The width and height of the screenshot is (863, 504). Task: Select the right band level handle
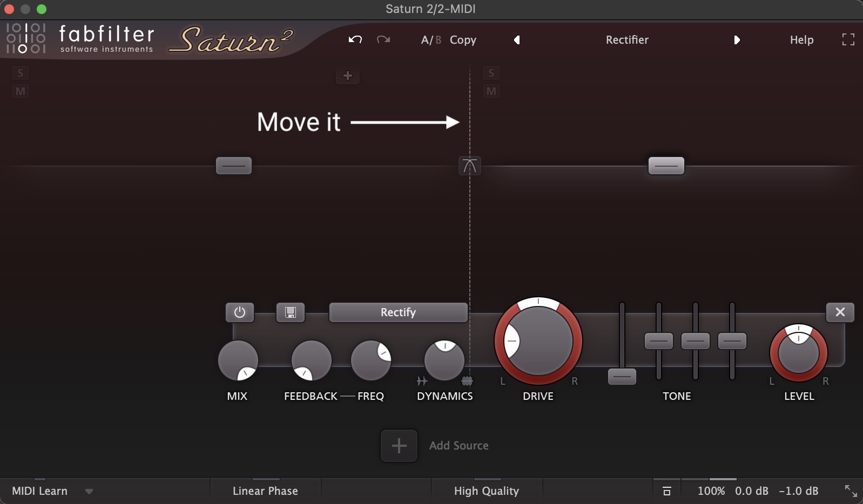coord(666,166)
